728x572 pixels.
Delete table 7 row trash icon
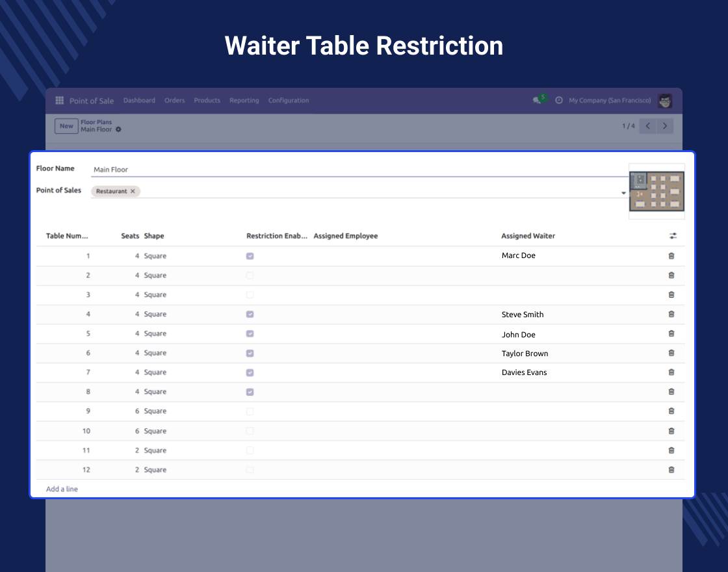[x=671, y=372]
